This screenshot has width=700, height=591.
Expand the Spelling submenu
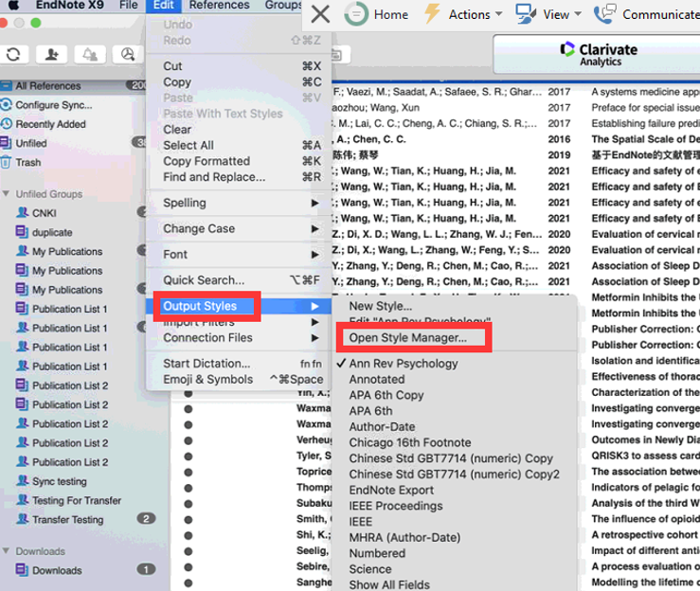[x=314, y=203]
